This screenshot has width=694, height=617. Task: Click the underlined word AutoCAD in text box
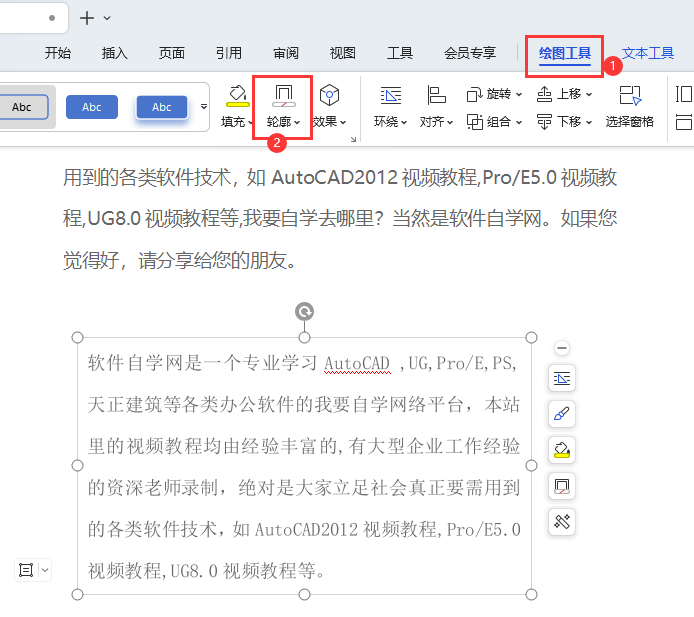tap(357, 363)
